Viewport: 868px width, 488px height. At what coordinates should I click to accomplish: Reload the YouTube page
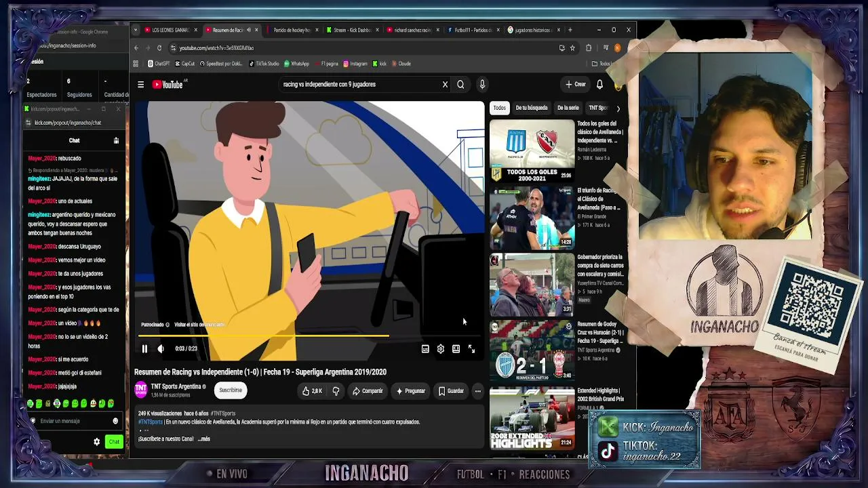(159, 48)
